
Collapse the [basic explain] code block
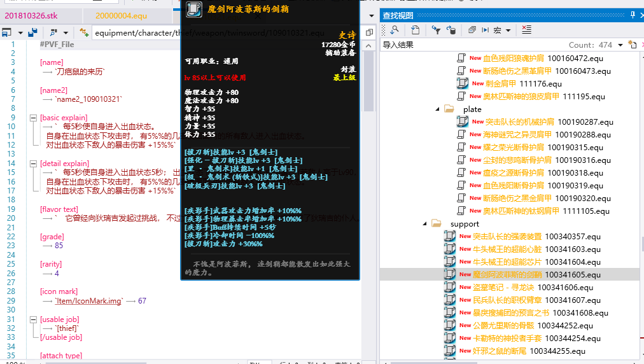coord(33,118)
